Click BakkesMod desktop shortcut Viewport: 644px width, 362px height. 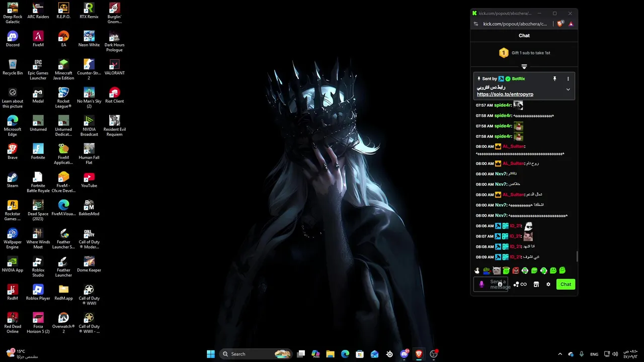pyautogui.click(x=89, y=208)
